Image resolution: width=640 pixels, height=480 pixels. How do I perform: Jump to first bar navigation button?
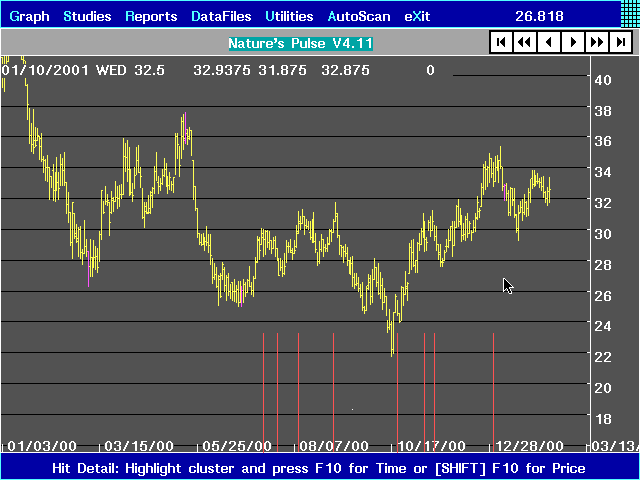(x=500, y=42)
